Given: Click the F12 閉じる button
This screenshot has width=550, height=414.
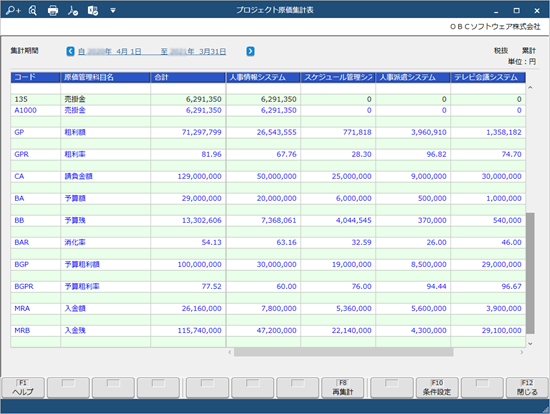Looking at the screenshot, I should [527, 388].
